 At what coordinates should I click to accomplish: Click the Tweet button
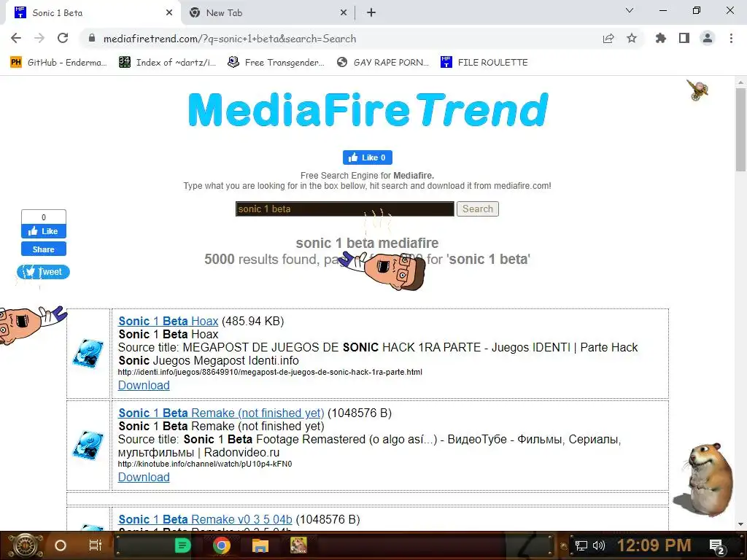(x=43, y=272)
